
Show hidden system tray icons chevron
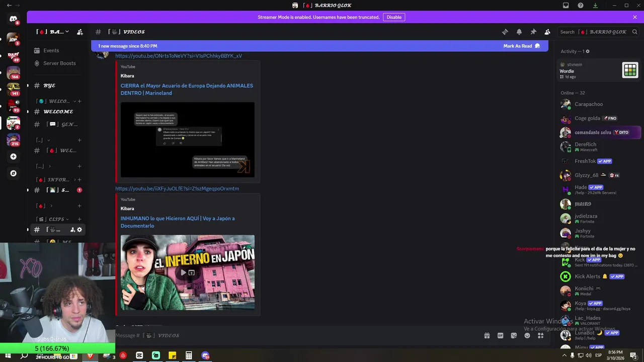click(564, 355)
